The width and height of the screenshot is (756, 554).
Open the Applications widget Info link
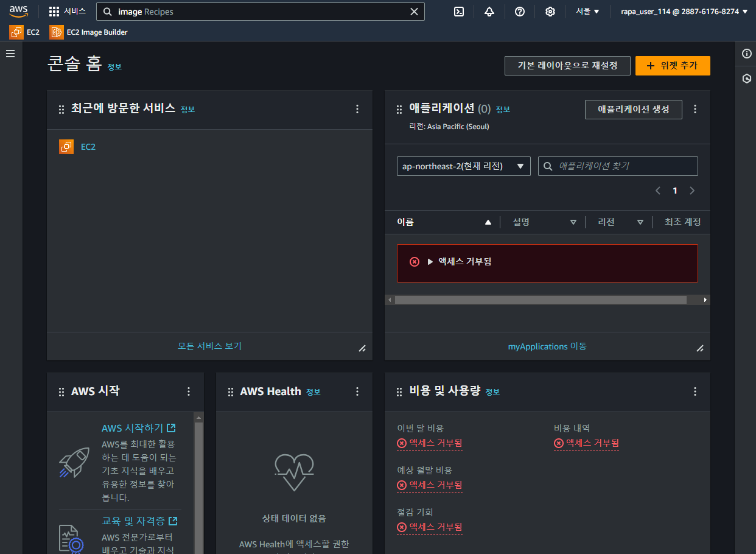[503, 110]
